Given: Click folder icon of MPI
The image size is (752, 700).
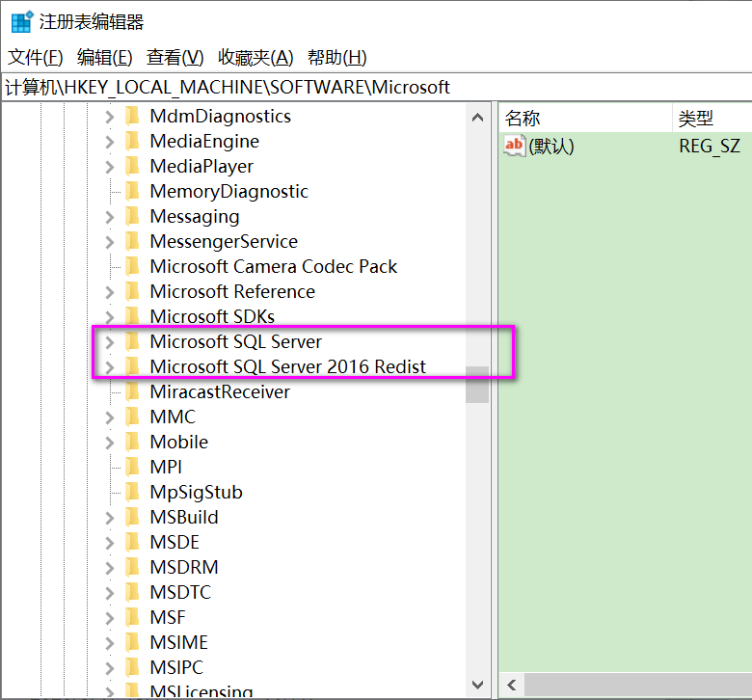Looking at the screenshot, I should 132,467.
